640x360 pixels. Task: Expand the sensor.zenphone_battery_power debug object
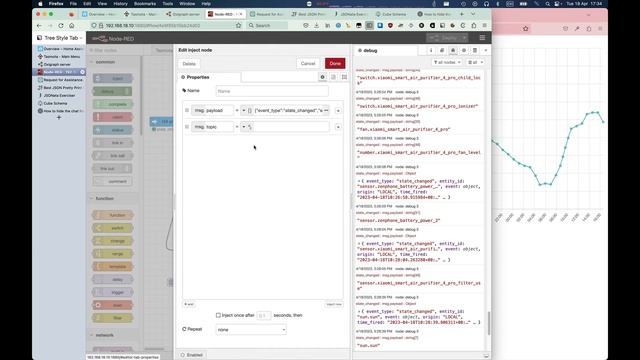[359, 181]
